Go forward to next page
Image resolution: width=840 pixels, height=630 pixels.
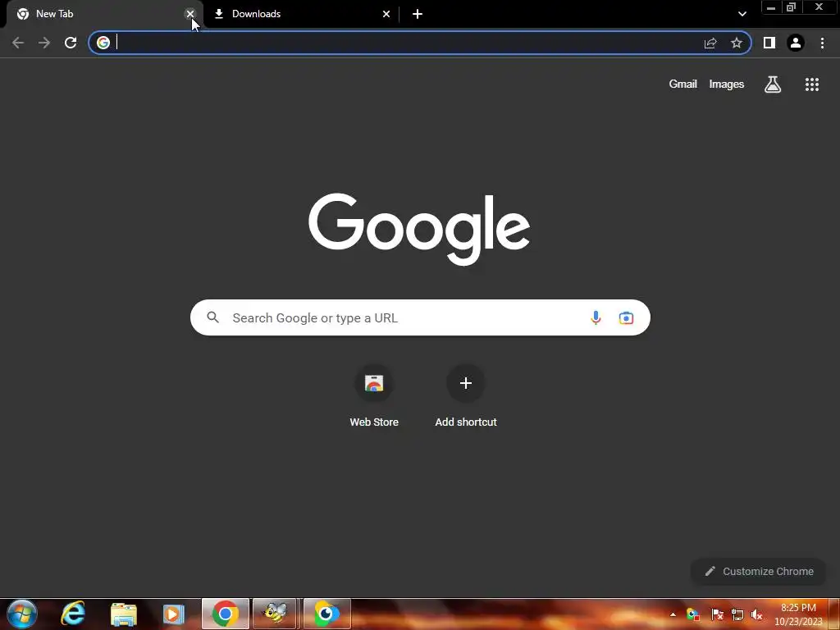[44, 43]
